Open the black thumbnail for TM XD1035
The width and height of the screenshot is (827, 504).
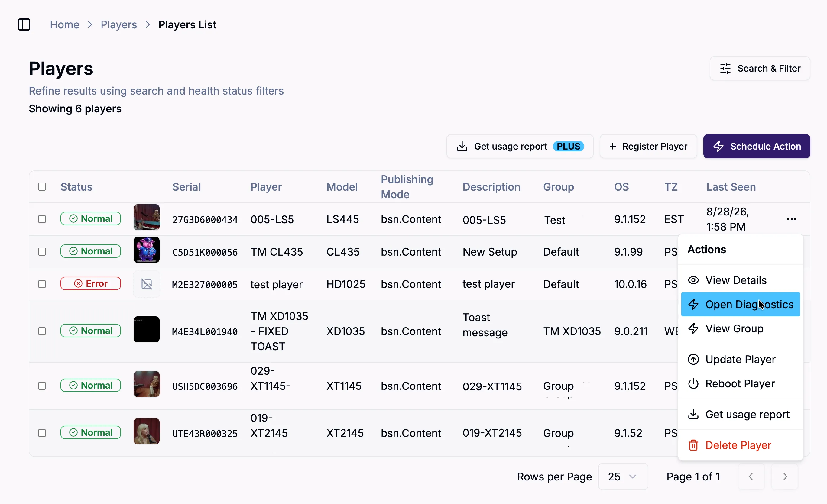(x=146, y=329)
